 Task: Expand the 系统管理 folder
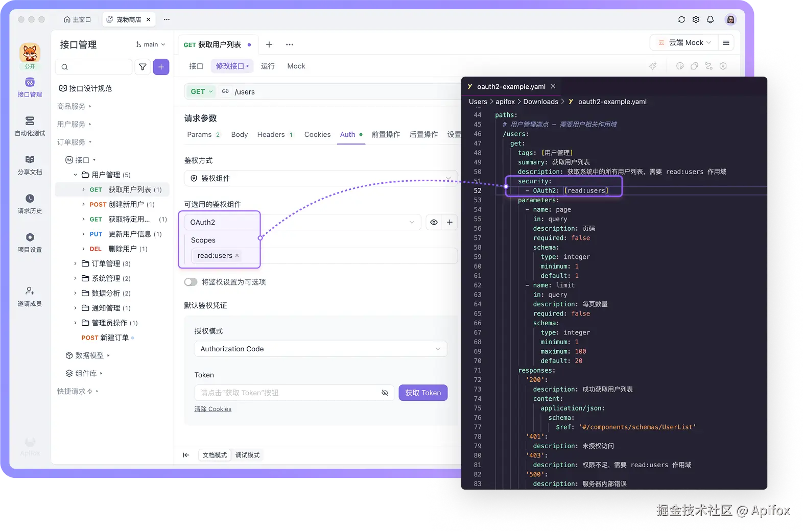(x=76, y=278)
